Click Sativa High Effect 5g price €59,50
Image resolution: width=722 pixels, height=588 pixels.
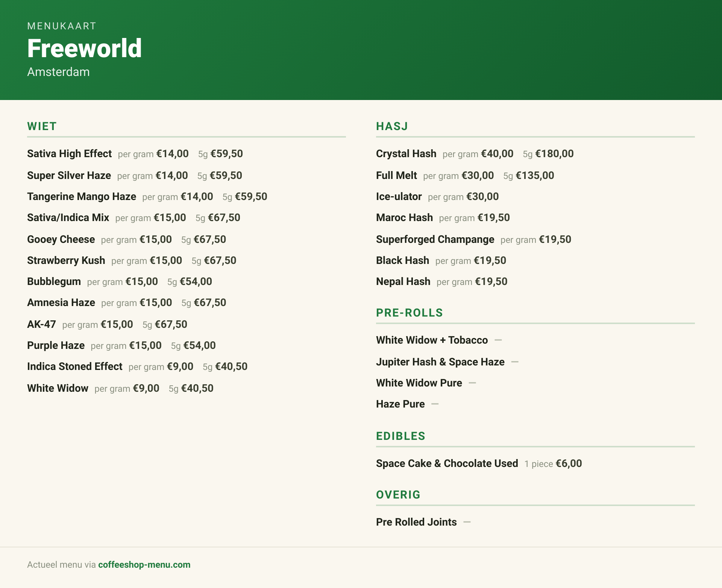226,154
